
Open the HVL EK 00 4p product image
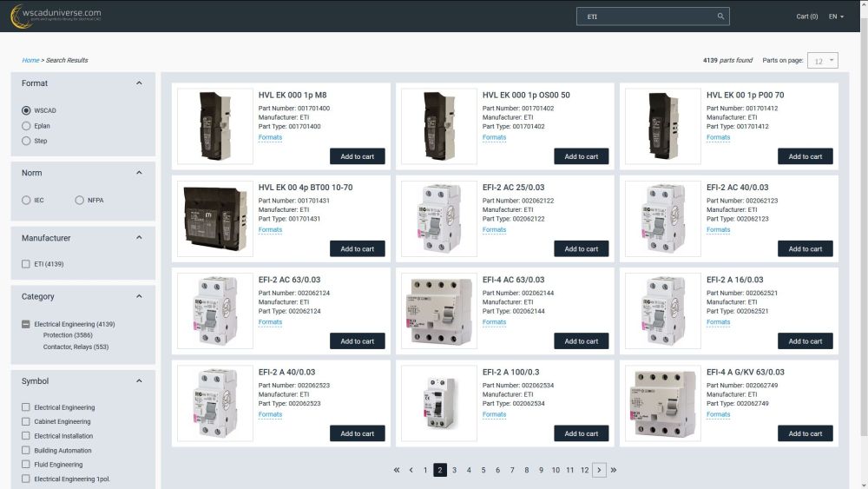[215, 219]
